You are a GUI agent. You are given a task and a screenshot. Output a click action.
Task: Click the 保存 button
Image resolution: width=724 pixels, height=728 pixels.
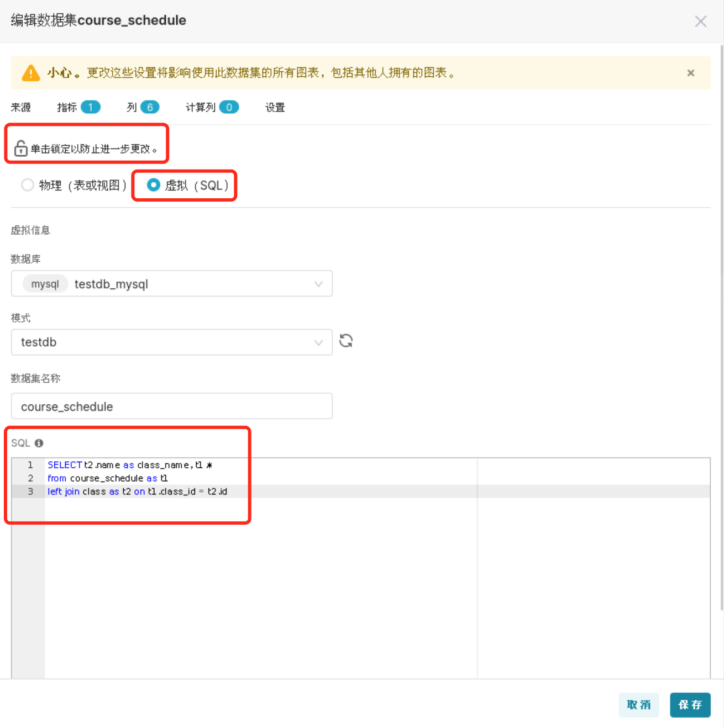click(x=690, y=705)
